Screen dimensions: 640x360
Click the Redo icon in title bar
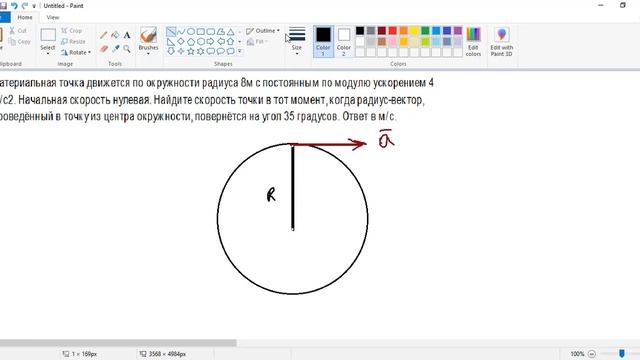tap(24, 6)
